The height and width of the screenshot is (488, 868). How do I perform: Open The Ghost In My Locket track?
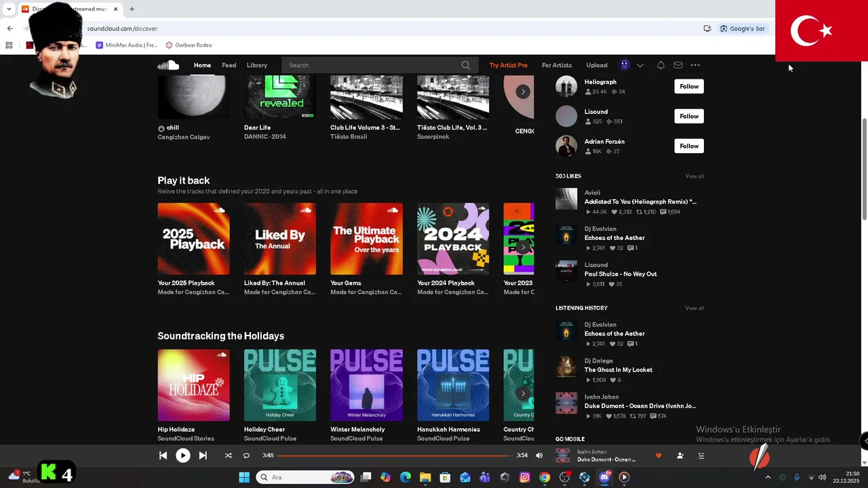[618, 370]
